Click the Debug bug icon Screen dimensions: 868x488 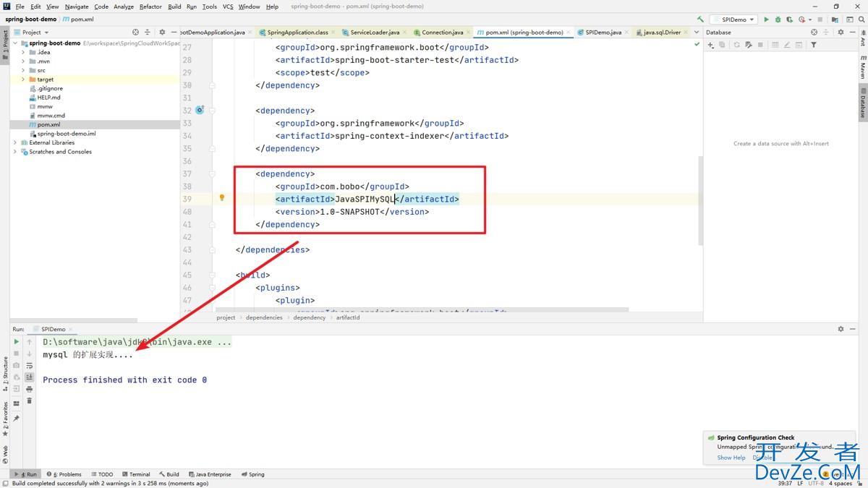778,20
